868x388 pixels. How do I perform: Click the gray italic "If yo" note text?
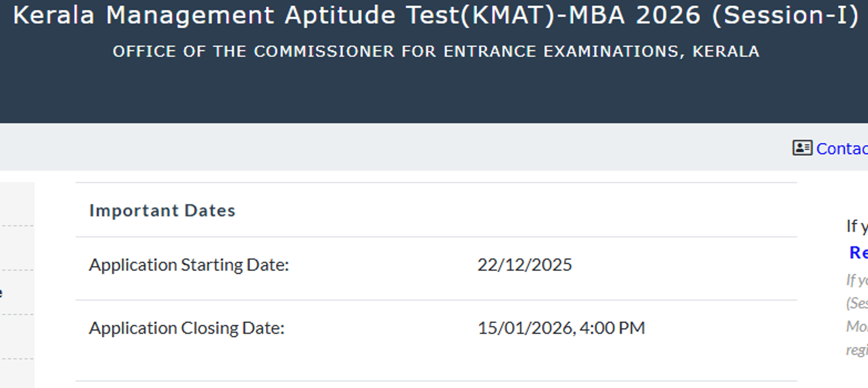coord(857,280)
